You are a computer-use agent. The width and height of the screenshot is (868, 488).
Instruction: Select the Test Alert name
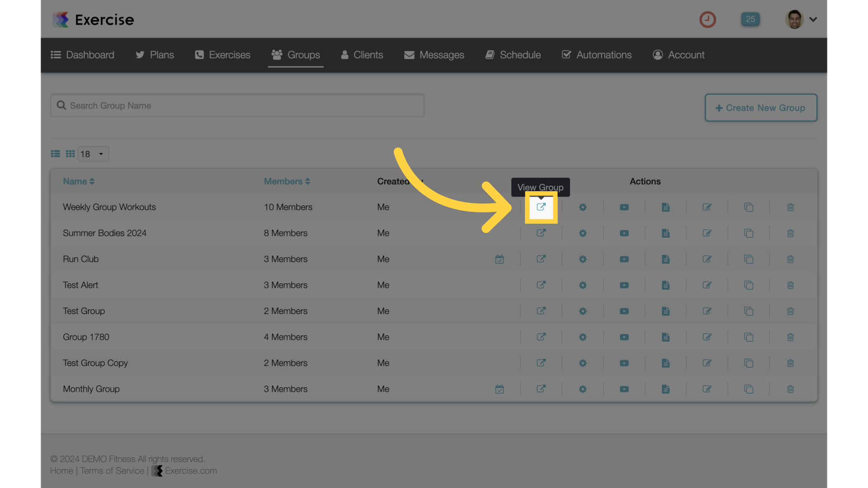tap(80, 285)
